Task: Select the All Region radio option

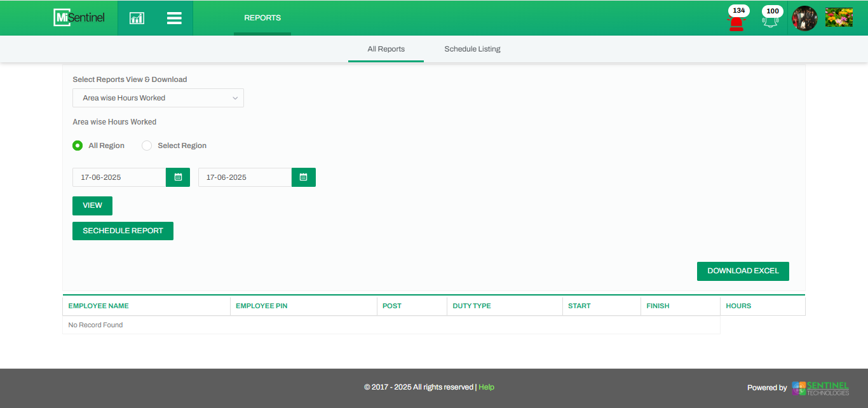Action: 78,146
